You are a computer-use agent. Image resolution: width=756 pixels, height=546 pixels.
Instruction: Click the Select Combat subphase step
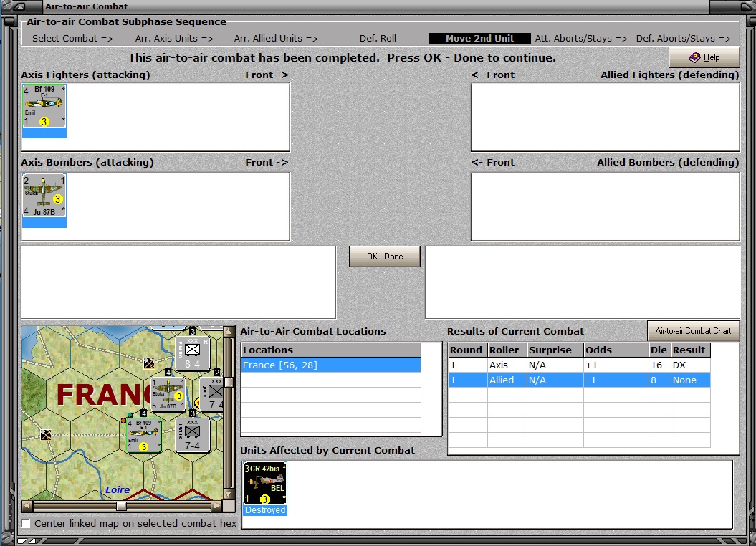pos(72,39)
